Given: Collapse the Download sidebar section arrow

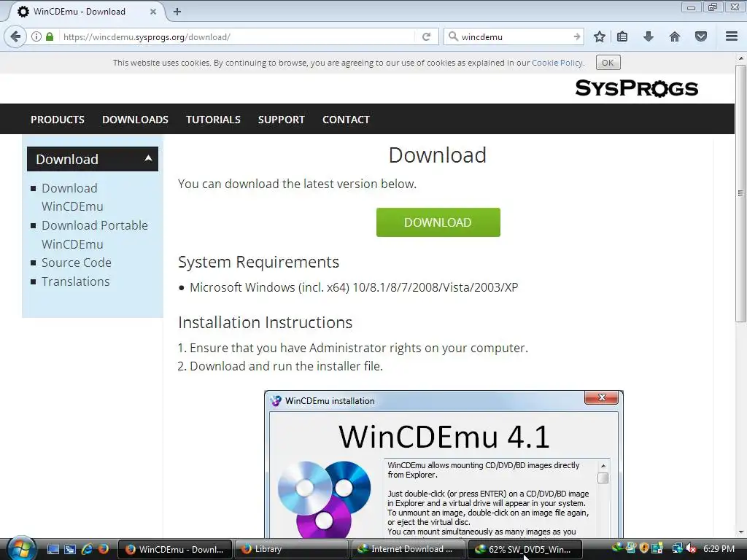Looking at the screenshot, I should (148, 158).
